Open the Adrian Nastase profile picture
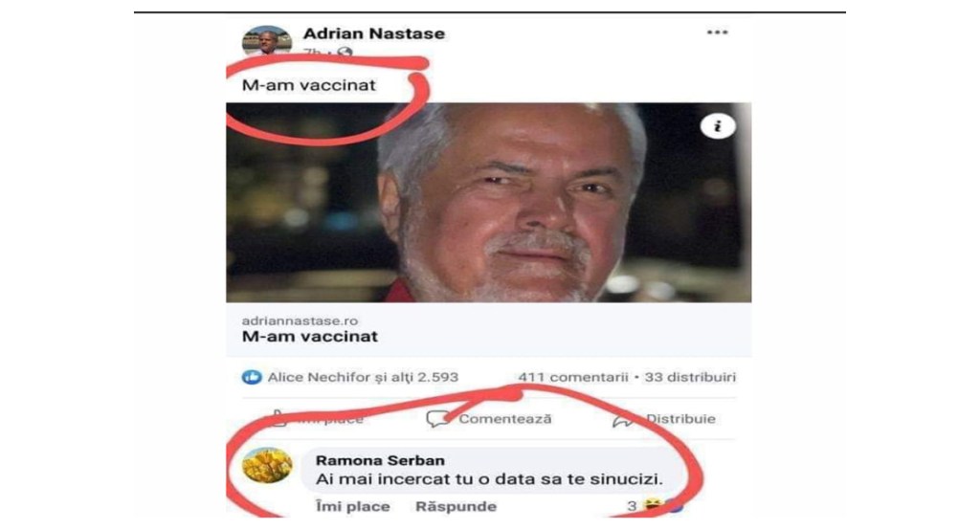 tap(267, 41)
